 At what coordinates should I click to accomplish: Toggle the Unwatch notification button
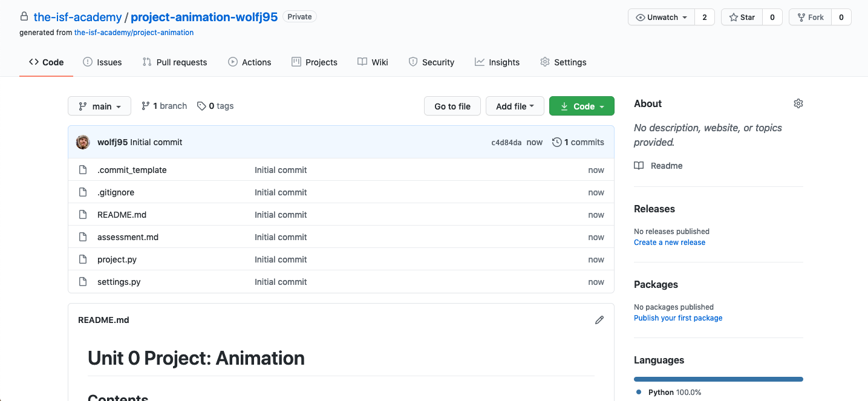662,18
